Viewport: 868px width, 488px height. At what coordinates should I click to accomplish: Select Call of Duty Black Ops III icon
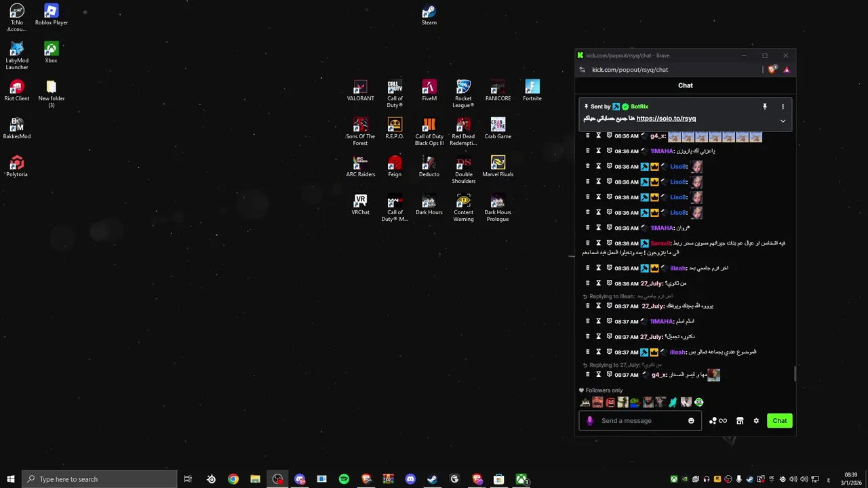429,131
